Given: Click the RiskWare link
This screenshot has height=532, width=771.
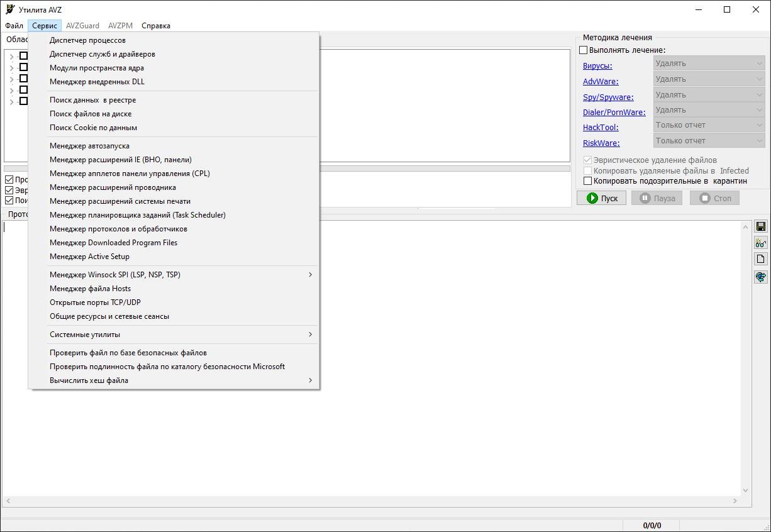Looking at the screenshot, I should click(x=601, y=143).
